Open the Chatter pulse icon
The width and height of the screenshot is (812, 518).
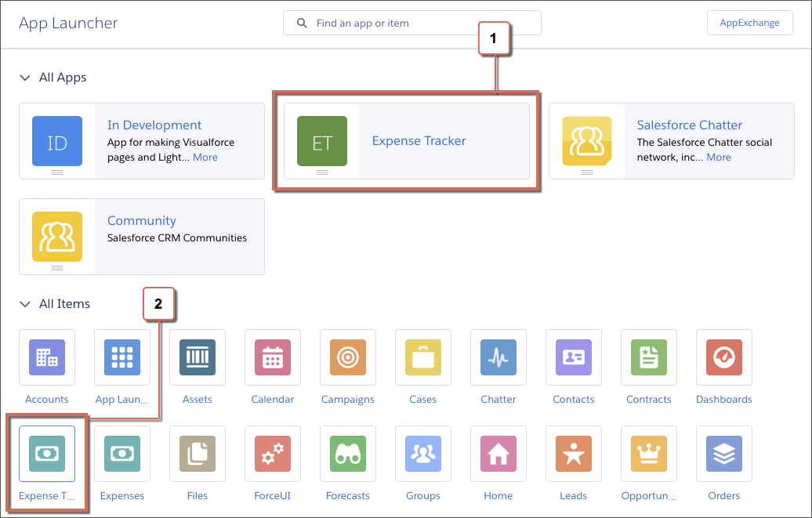(498, 357)
